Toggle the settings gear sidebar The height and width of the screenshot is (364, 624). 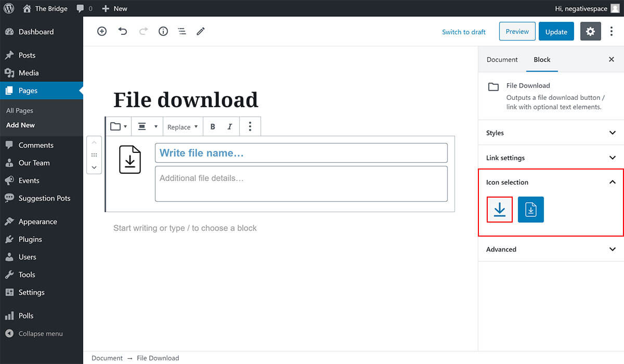click(x=590, y=31)
